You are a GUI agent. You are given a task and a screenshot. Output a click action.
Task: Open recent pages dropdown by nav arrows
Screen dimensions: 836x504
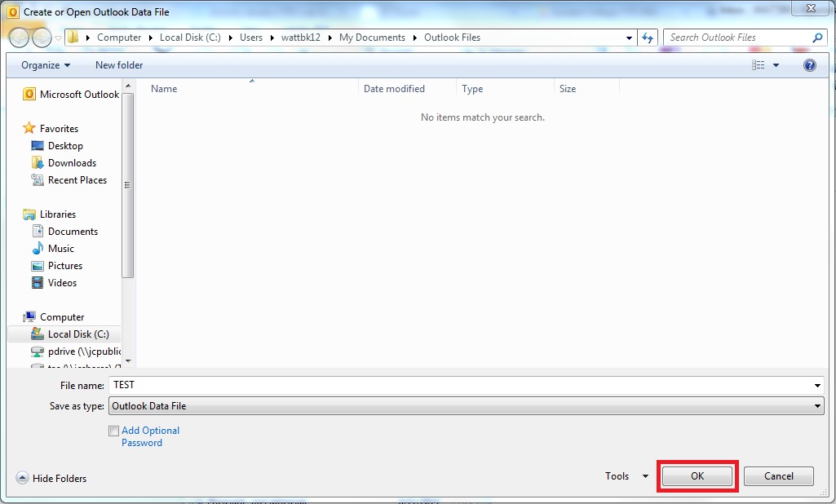pos(58,38)
